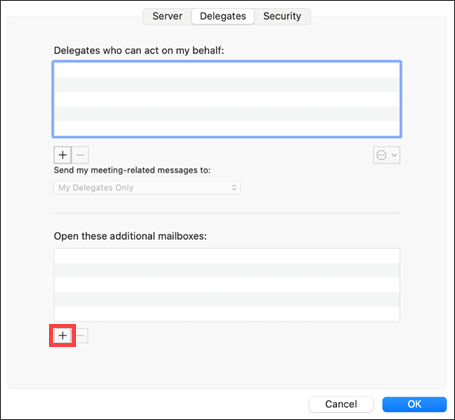455x420 pixels.
Task: Select second shaded row in additional mailboxes list
Action: [227, 270]
